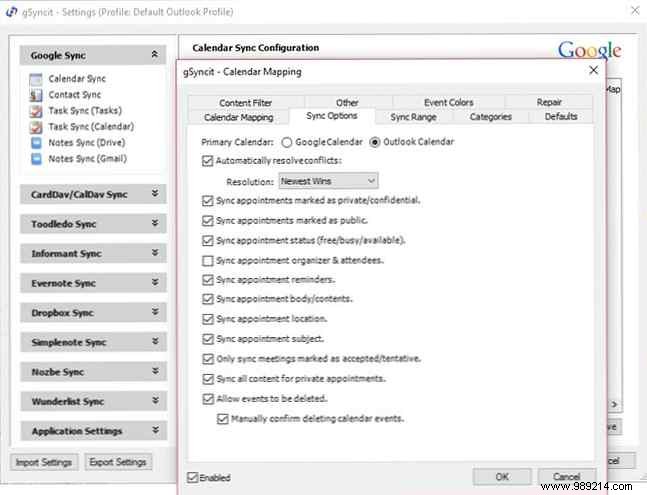
Task: Switch to the Sync Range tab
Action: point(413,118)
